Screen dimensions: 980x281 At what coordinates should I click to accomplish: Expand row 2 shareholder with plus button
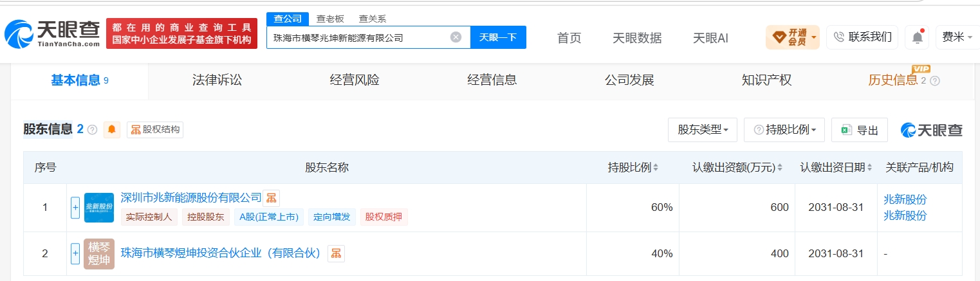point(75,253)
